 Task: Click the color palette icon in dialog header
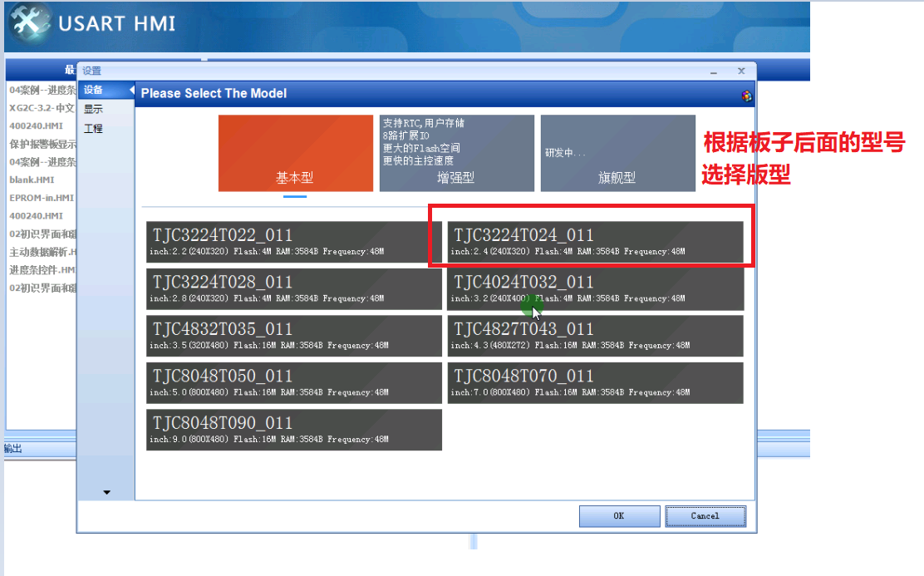747,96
